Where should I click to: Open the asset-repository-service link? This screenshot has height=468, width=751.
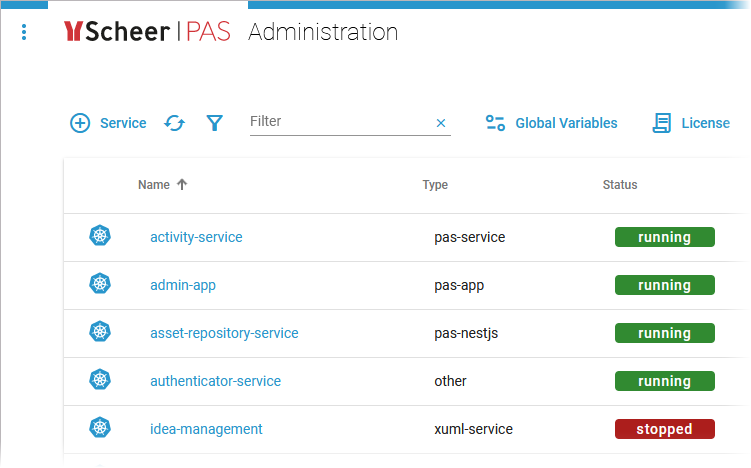click(224, 333)
